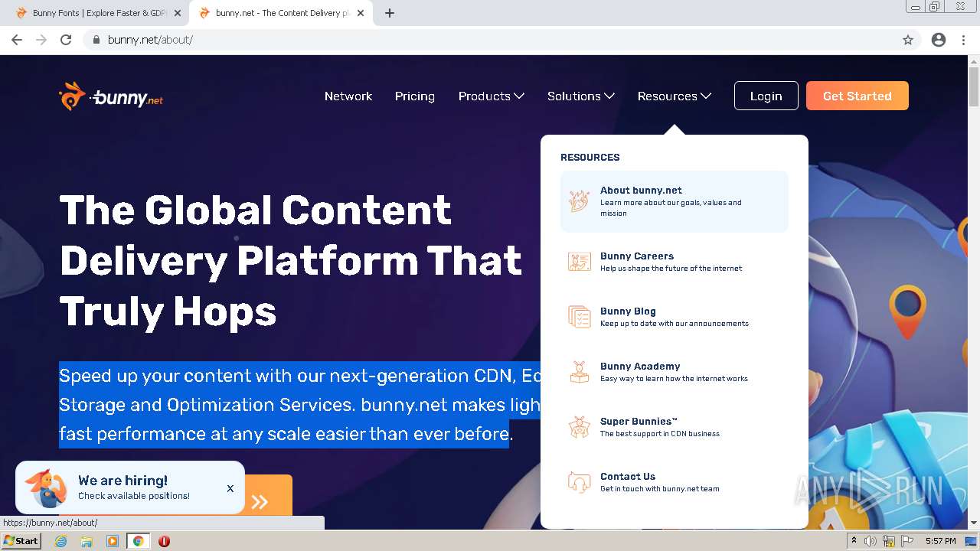This screenshot has width=980, height=551.
Task: Click the site lock icon in the address bar
Action: tap(96, 40)
